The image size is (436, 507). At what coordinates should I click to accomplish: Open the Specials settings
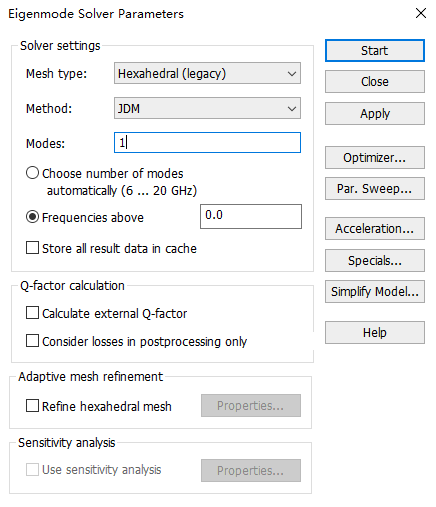375,260
